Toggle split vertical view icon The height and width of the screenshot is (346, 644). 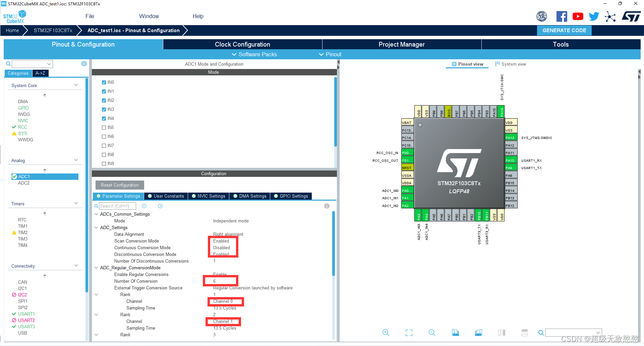point(502,333)
